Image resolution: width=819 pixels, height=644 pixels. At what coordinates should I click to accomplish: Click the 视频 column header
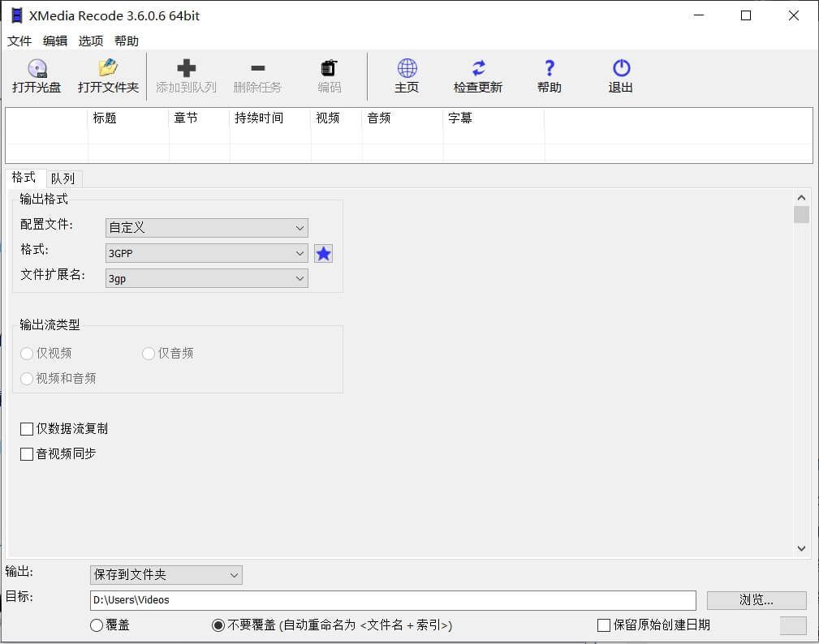(336, 118)
